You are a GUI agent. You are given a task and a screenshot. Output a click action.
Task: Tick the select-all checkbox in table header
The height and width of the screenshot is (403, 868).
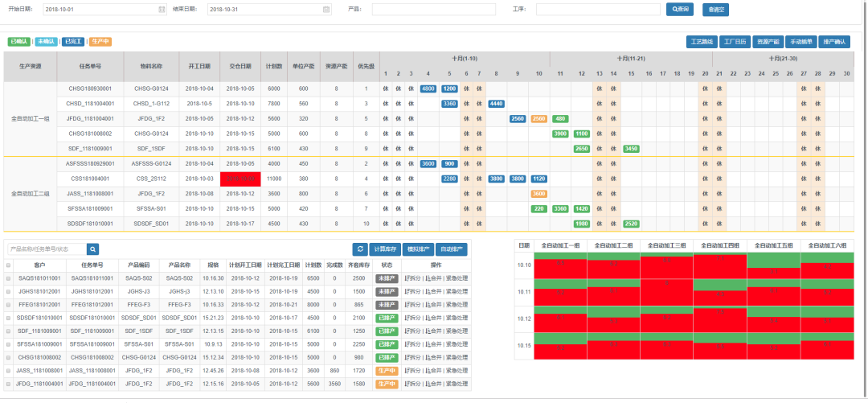pos(9,265)
